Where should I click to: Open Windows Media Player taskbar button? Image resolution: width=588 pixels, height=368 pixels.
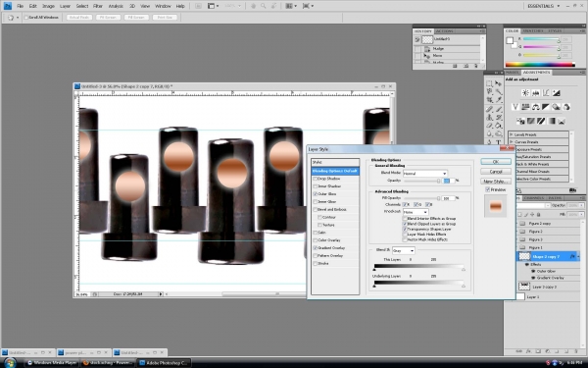[x=52, y=363]
